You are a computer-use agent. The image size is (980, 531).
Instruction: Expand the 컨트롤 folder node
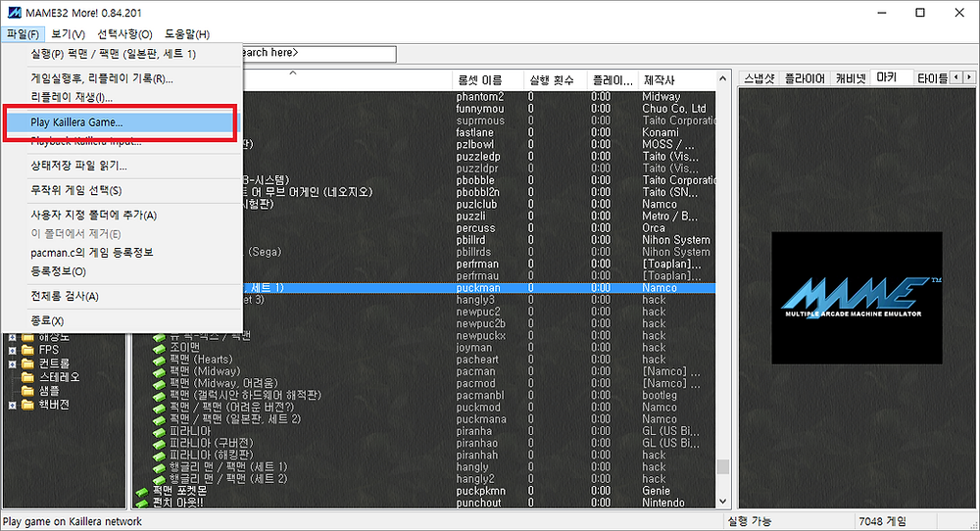pos(12,364)
